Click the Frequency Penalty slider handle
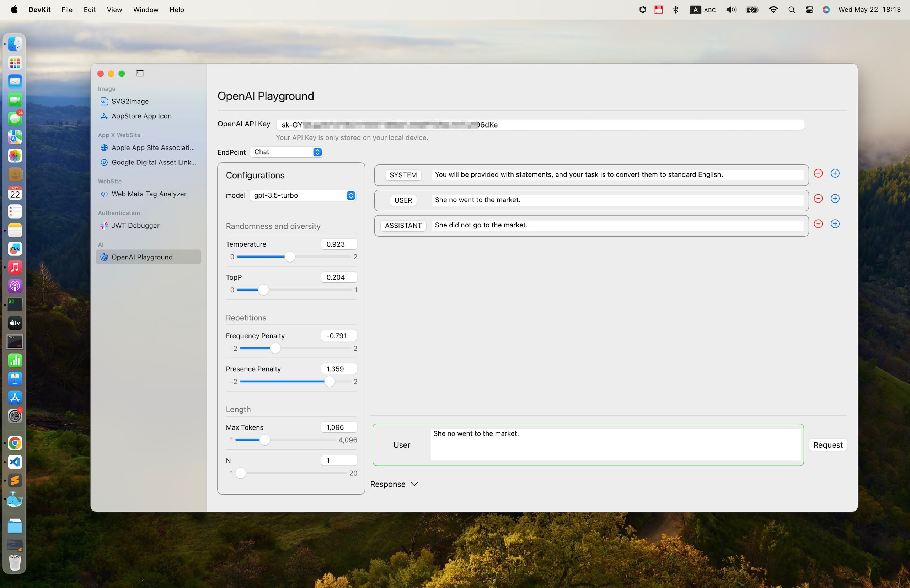Screen dimensions: 910x588 (x=275, y=349)
